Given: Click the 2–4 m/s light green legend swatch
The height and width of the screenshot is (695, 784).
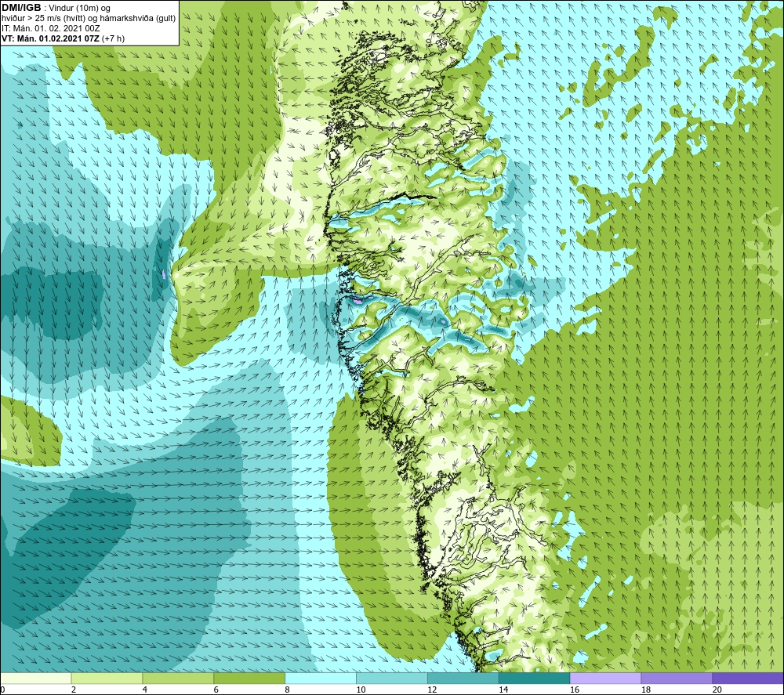Looking at the screenshot, I should (x=107, y=678).
